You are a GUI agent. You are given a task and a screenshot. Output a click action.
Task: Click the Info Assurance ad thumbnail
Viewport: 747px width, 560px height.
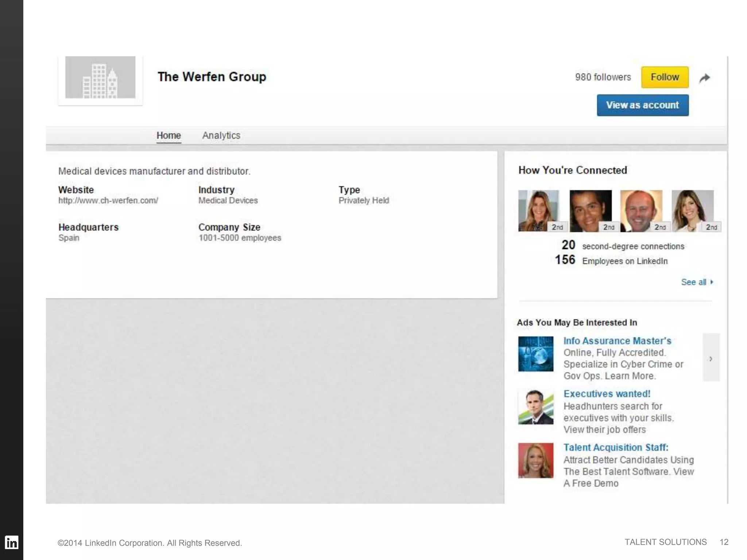coord(536,354)
